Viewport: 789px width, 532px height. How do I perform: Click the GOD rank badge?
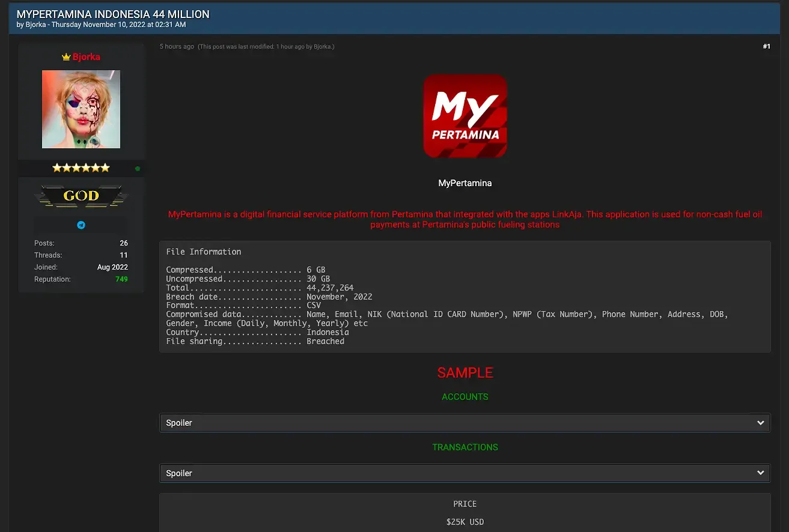click(81, 196)
